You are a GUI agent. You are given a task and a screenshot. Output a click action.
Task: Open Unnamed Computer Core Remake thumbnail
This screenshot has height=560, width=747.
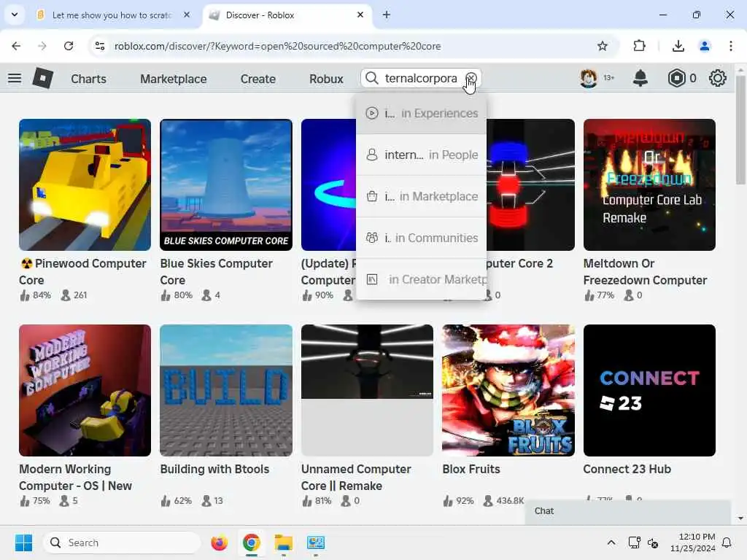pyautogui.click(x=368, y=391)
